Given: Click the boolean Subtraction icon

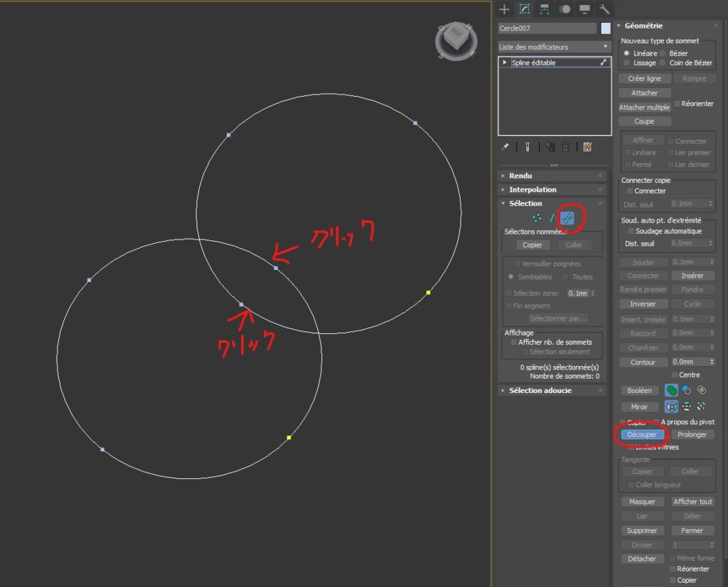Looking at the screenshot, I should click(x=687, y=390).
